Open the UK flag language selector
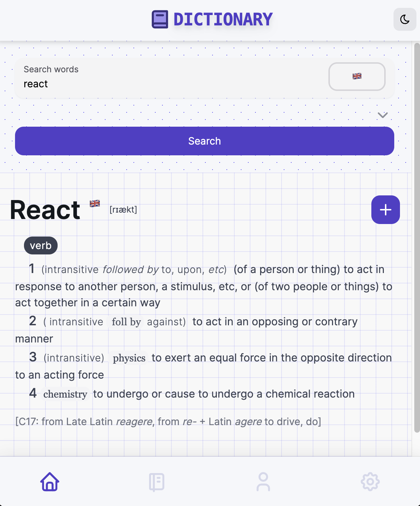This screenshot has width=420, height=506. tap(357, 77)
